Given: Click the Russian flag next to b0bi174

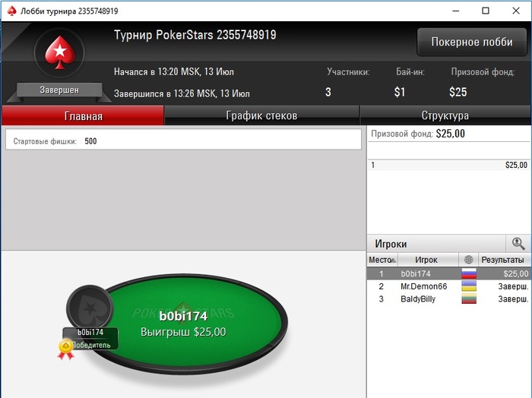Looking at the screenshot, I should (x=469, y=273).
